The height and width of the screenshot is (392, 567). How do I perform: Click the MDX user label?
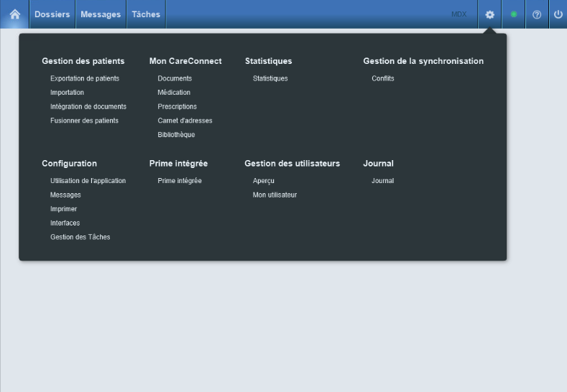(x=459, y=14)
